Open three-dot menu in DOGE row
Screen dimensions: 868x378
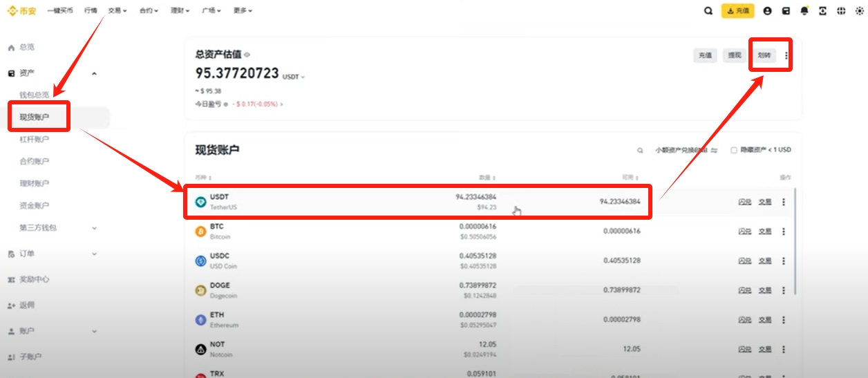click(784, 290)
